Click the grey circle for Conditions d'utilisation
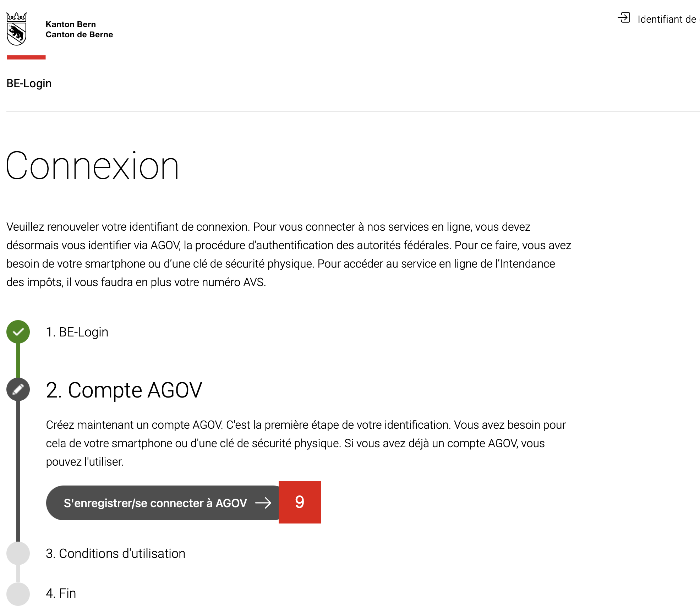Viewport: 700px width, 614px height. click(18, 553)
